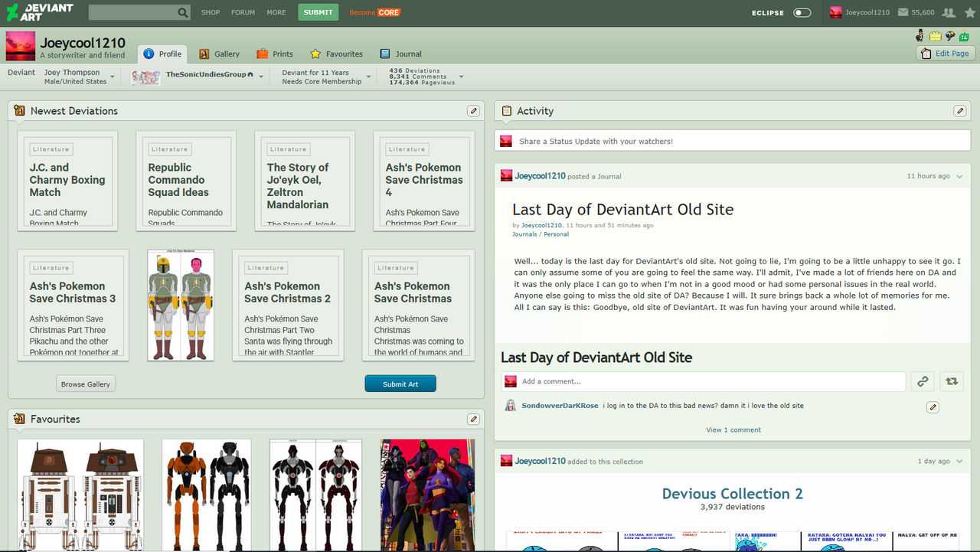
Task: Switch to the Favourites tab
Action: [336, 54]
